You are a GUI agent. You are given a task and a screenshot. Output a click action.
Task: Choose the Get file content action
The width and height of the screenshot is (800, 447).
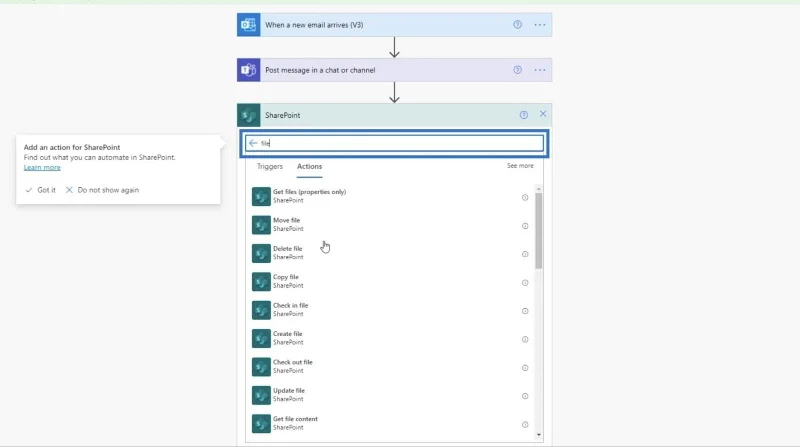pyautogui.click(x=390, y=424)
